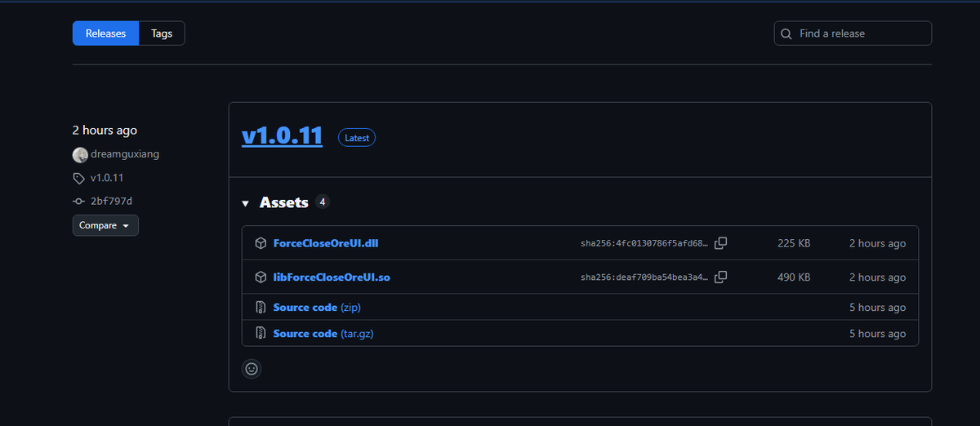Click the assets count badge 4
980x426 pixels.
point(323,202)
